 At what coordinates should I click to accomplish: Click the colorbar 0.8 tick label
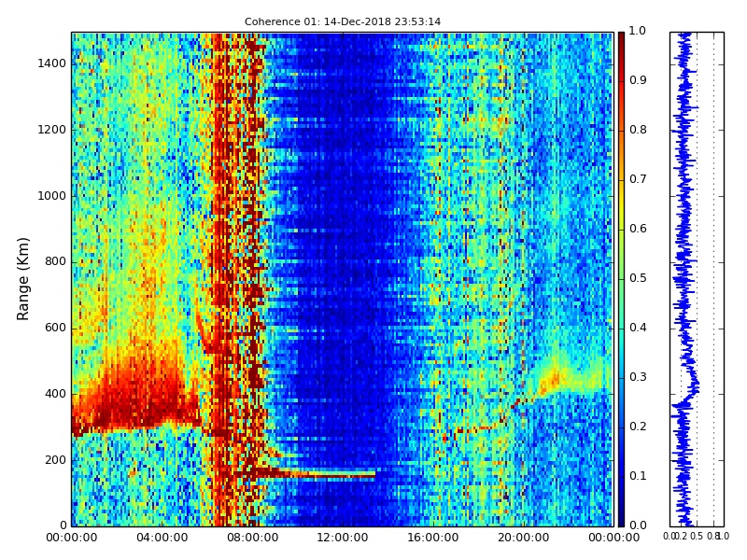638,130
